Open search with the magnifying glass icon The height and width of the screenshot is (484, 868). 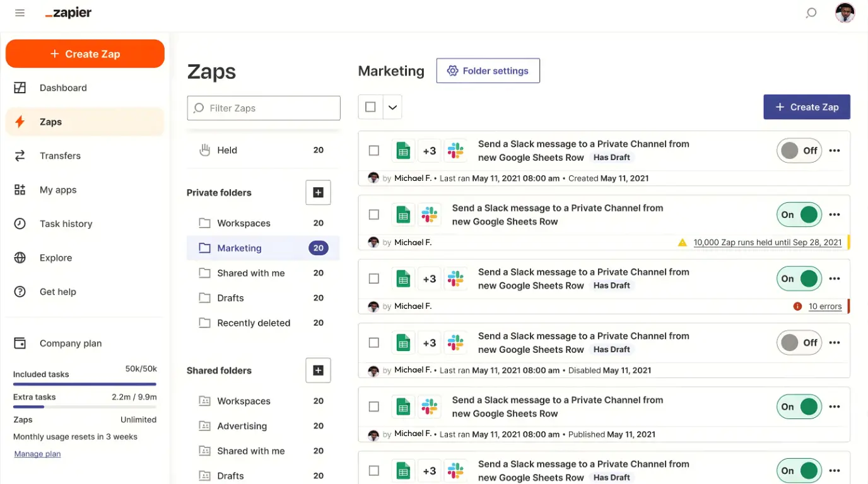[811, 13]
